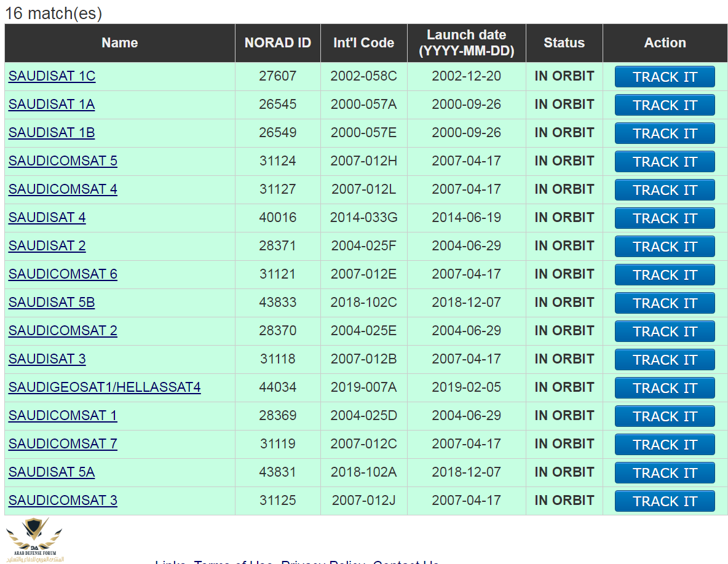728x564 pixels.
Task: Click the Status column header
Action: pos(564,42)
